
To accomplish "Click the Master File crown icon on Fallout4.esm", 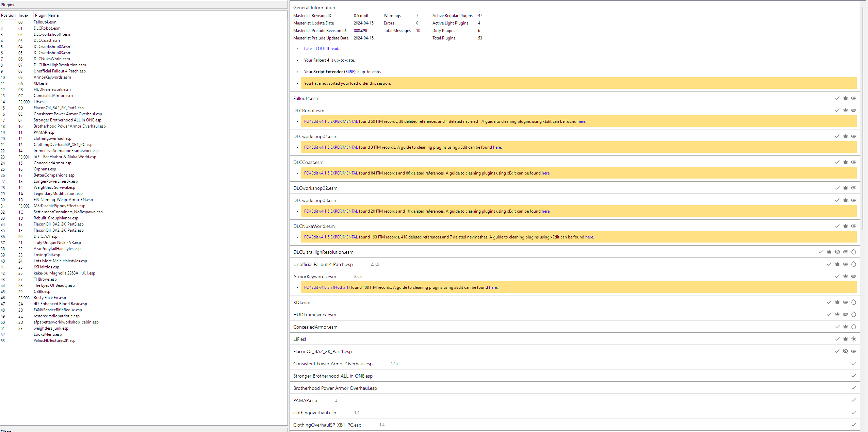I will [846, 98].
